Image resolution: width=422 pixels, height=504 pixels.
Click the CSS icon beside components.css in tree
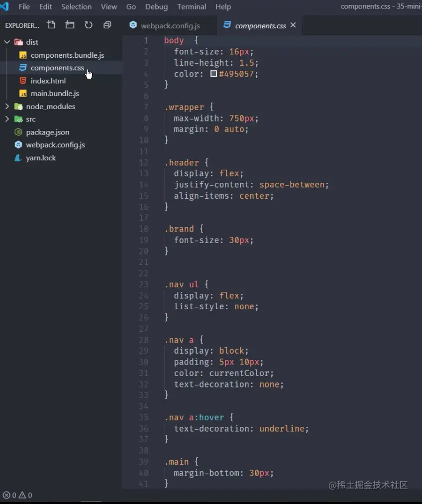[x=23, y=68]
